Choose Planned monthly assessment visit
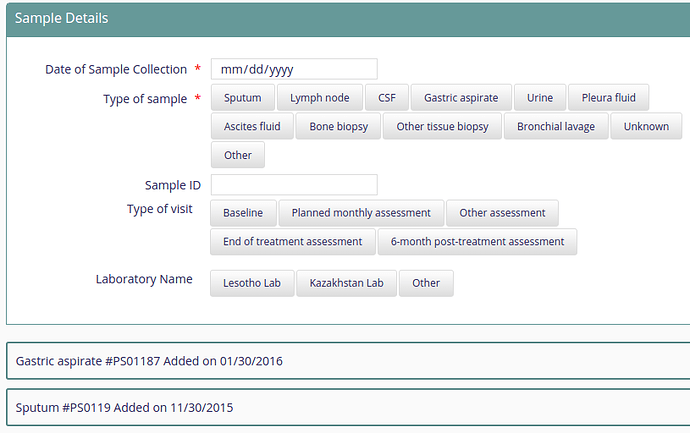Screen dimensions: 690x433 361,213
